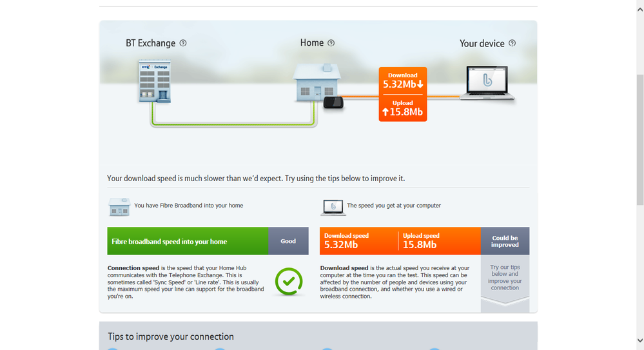Click the download speed slower than expected message

click(256, 179)
